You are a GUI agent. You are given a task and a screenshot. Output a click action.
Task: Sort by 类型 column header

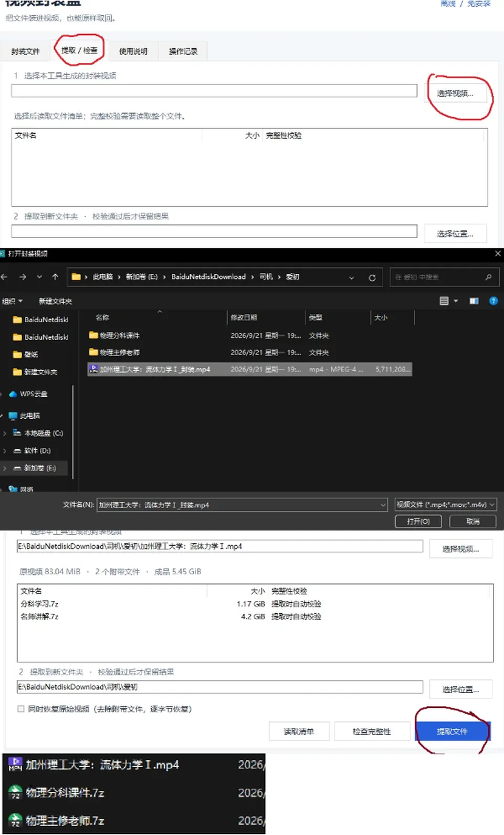(316, 317)
